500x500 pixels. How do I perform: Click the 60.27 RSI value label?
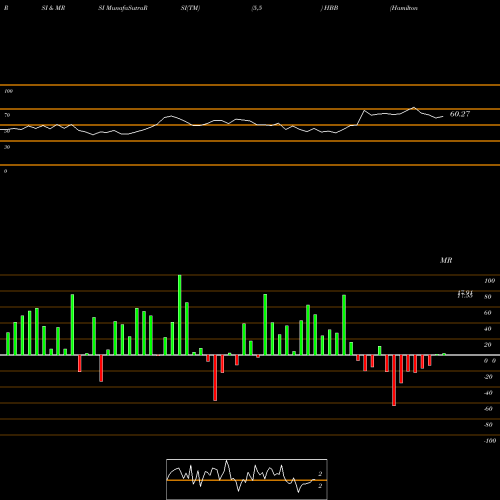(460, 114)
